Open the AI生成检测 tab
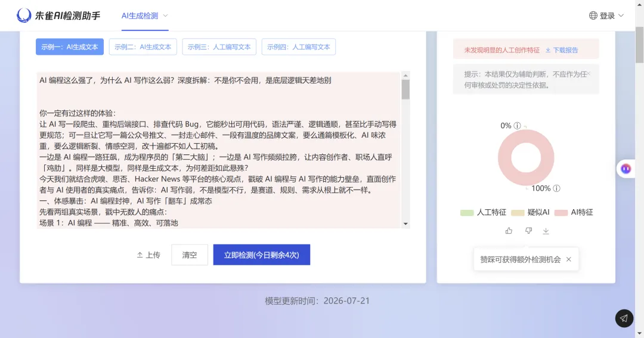The width and height of the screenshot is (644, 338). (x=140, y=15)
